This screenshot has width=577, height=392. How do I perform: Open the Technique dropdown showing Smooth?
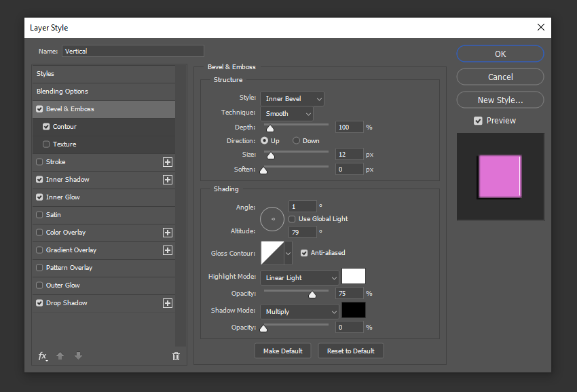tap(287, 113)
